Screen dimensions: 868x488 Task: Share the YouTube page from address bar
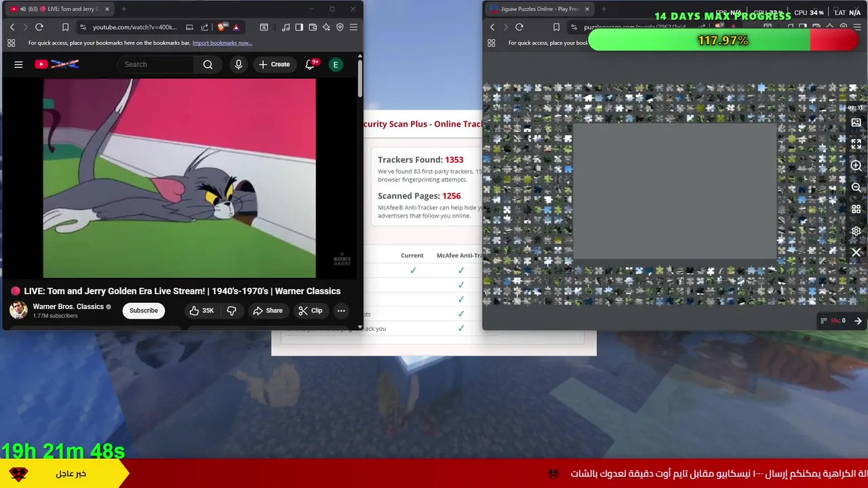click(205, 27)
